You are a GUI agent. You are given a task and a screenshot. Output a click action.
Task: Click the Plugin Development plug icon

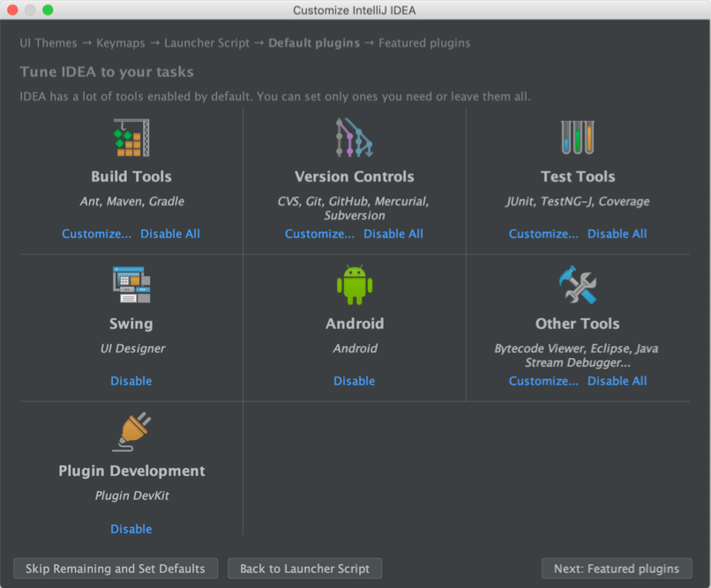(131, 432)
